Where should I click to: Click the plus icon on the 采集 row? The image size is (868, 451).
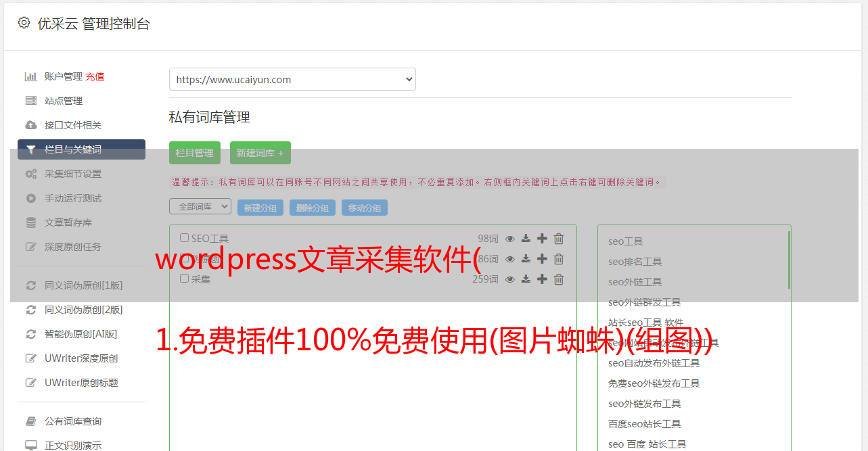click(542, 279)
